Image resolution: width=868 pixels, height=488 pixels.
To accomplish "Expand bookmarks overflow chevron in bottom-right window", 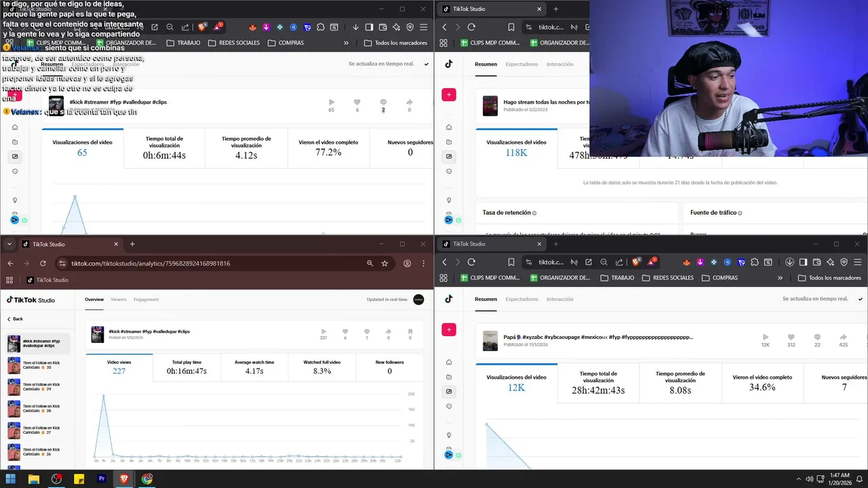I will pos(780,278).
